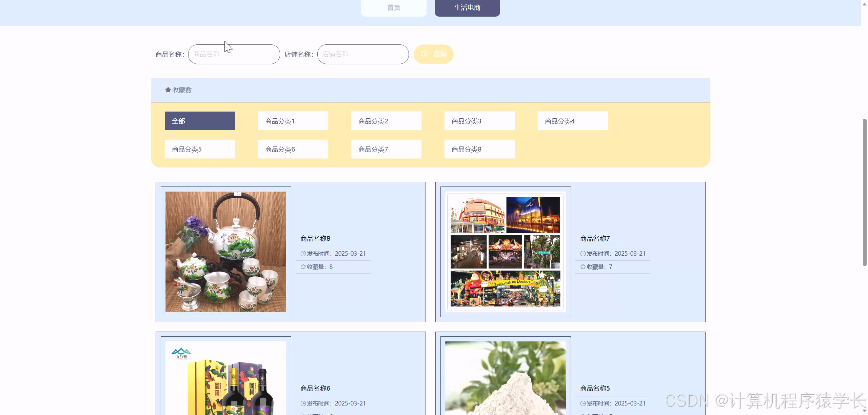Click star icon beside 收藏量 8

[x=303, y=266]
